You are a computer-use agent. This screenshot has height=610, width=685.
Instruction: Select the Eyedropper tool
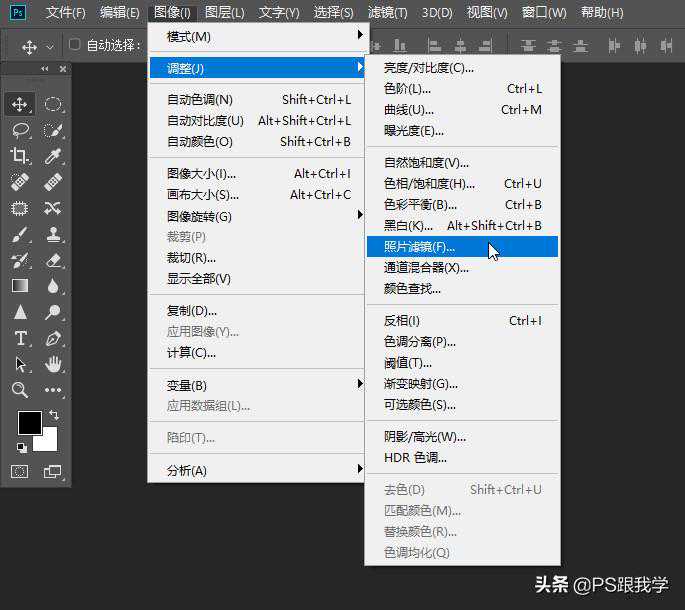point(53,155)
